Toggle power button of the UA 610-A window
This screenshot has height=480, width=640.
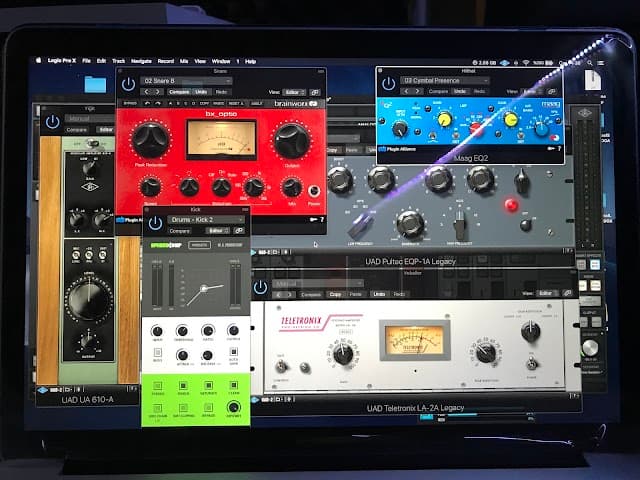(52, 122)
